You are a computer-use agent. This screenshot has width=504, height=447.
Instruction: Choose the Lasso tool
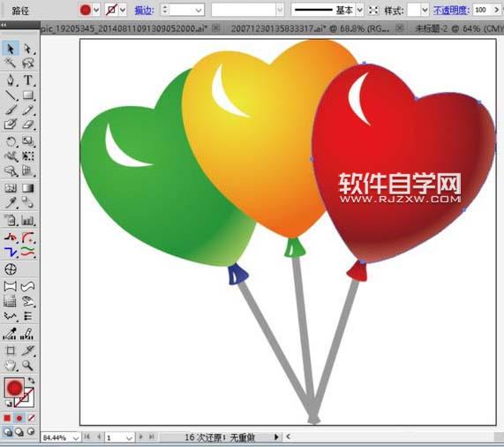pos(28,63)
